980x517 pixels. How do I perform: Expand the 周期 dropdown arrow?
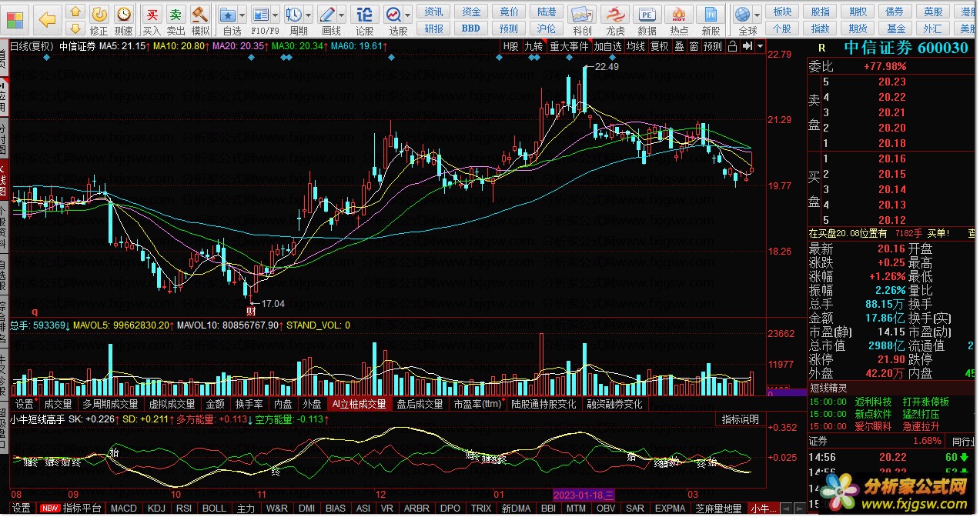coord(308,15)
